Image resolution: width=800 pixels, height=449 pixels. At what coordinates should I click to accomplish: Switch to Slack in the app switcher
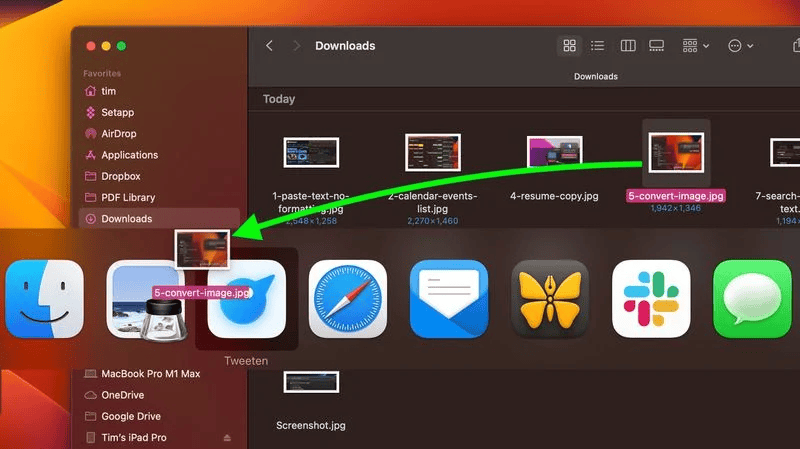pyautogui.click(x=651, y=299)
